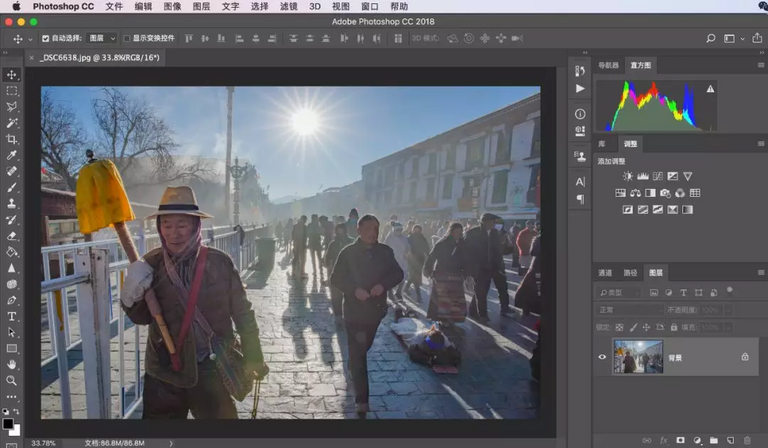Delete layer using the trash icon

746,440
